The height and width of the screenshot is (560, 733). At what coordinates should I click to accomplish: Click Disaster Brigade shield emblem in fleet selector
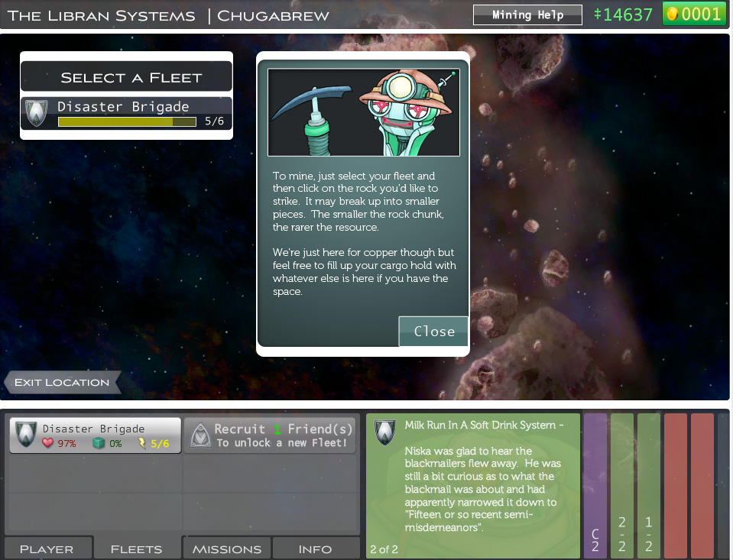[x=37, y=114]
